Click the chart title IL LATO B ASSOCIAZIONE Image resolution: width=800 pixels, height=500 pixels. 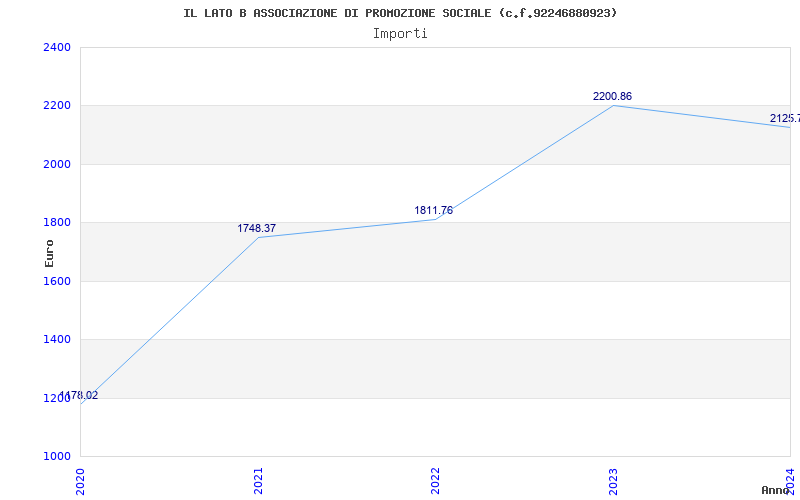[400, 13]
